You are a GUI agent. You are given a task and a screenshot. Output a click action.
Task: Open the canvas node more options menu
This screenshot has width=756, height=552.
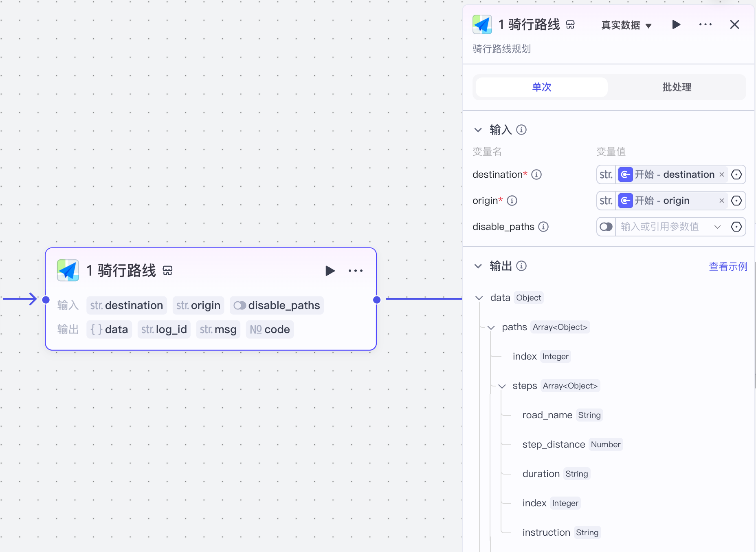point(356,271)
